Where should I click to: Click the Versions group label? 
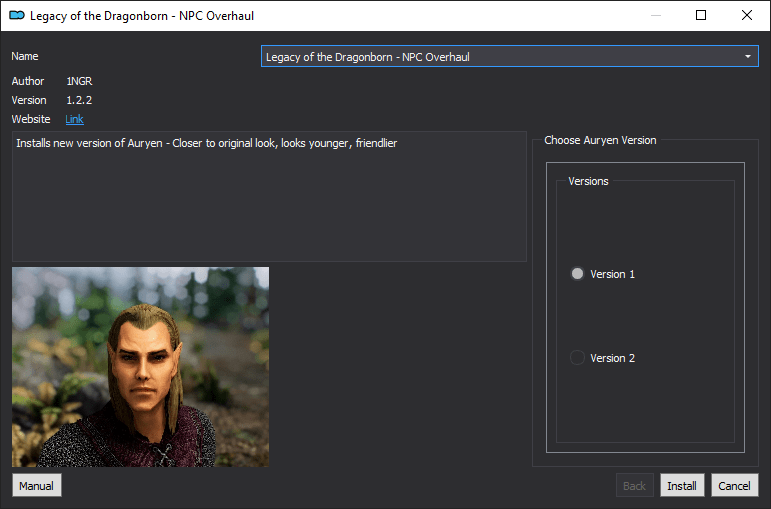click(x=588, y=181)
